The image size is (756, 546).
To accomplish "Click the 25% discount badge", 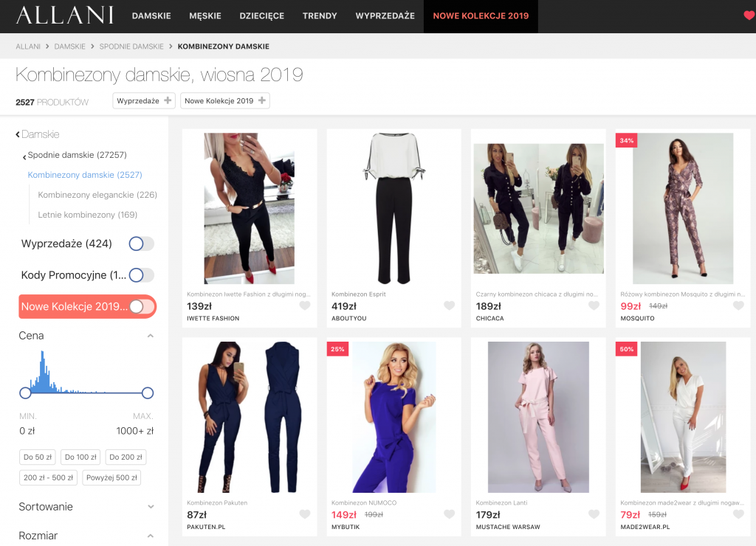I will point(337,349).
